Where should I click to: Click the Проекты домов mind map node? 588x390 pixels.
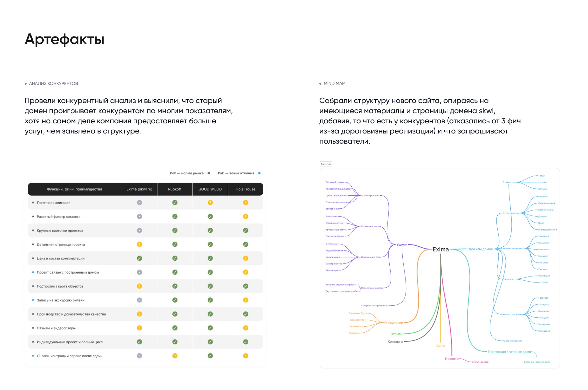point(480,249)
